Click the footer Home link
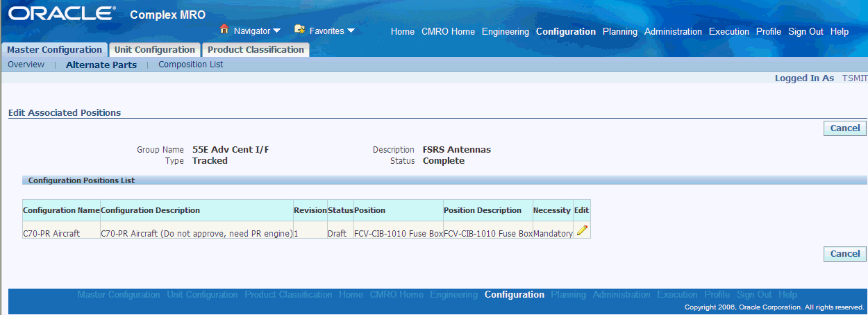Image resolution: width=868 pixels, height=315 pixels. tap(351, 295)
